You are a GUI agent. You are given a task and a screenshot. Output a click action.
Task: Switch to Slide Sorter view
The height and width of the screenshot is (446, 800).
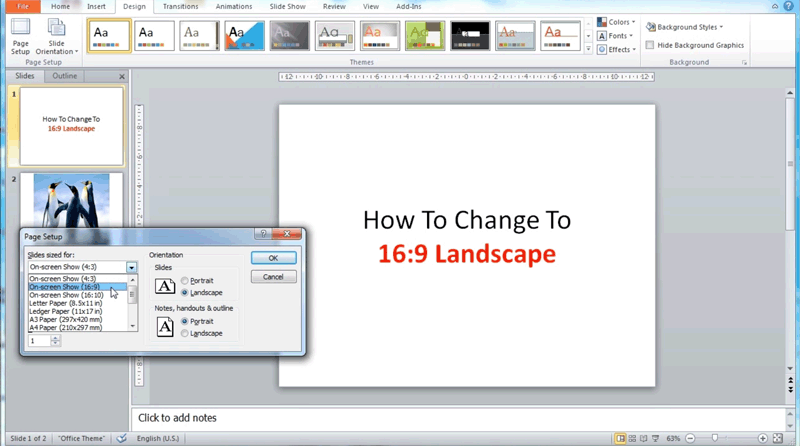tap(633, 438)
